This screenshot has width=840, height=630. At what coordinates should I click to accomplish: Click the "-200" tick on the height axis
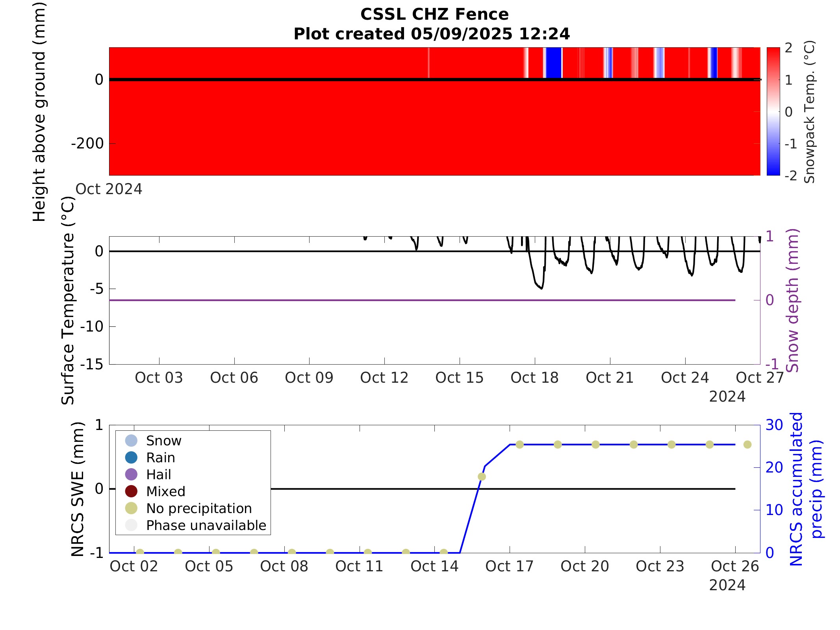(87, 143)
